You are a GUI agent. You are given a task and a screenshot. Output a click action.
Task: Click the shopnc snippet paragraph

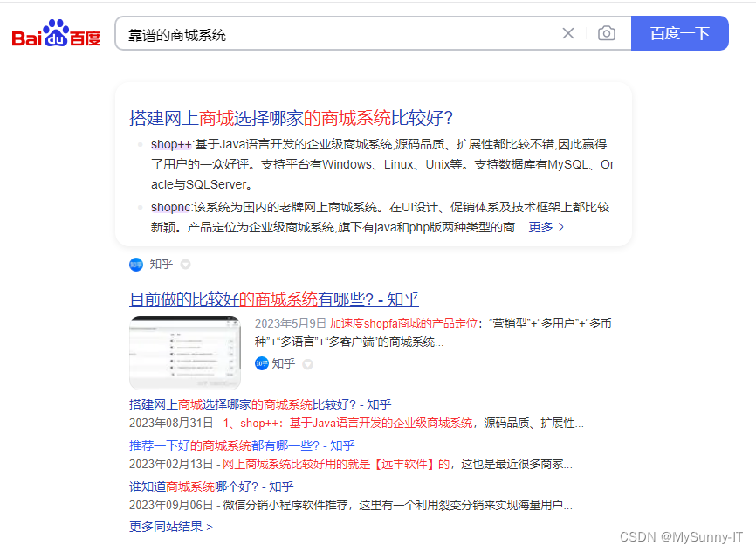pos(380,217)
